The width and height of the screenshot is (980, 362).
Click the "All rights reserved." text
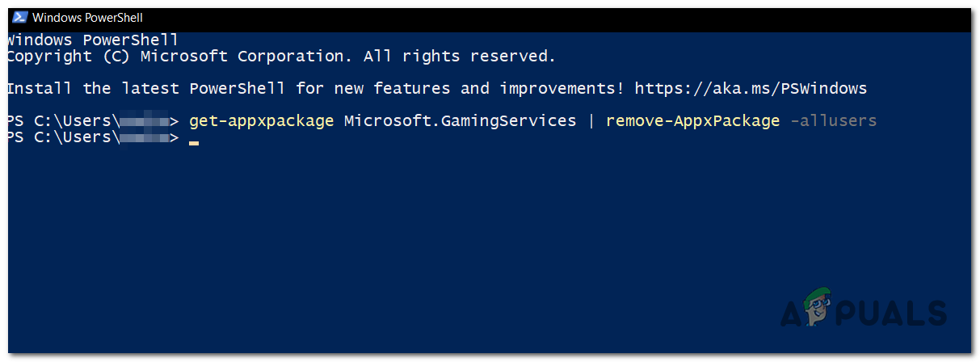(459, 57)
